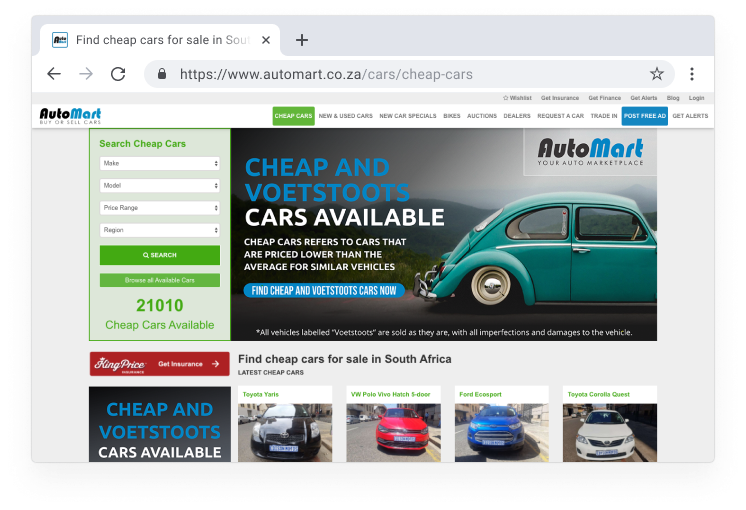
Task: Click 'Find Cheap and Voetstoots Cars Now' button
Action: pyautogui.click(x=324, y=291)
